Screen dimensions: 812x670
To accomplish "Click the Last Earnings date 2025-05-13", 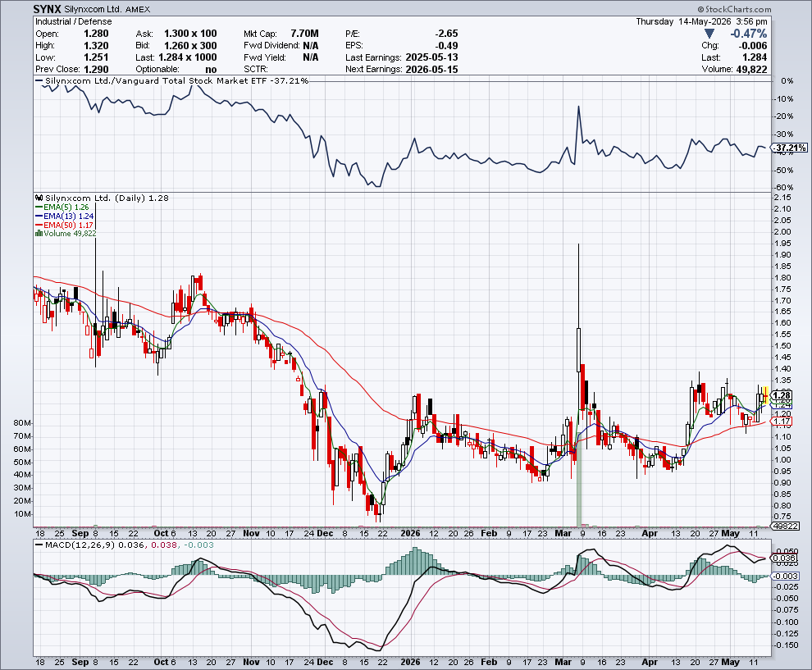I will 432,57.
